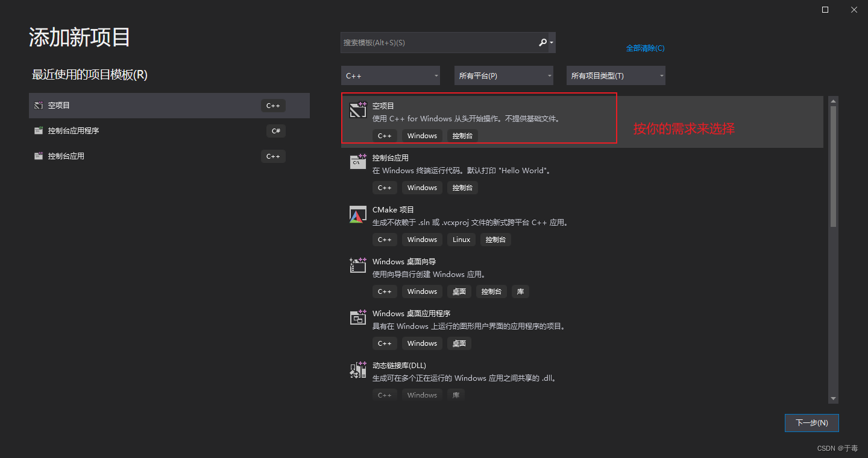
Task: Click the 下一步(N) button
Action: pyautogui.click(x=811, y=423)
